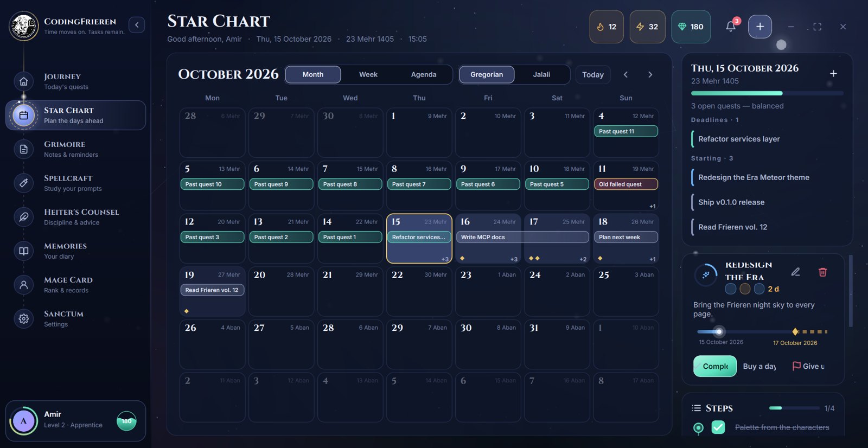Image resolution: width=868 pixels, height=448 pixels.
Task: Click the quest timeline slider handle
Action: click(x=719, y=331)
